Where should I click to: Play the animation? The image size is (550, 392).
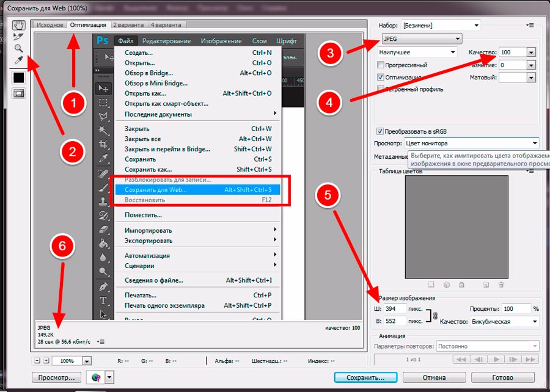[496, 360]
